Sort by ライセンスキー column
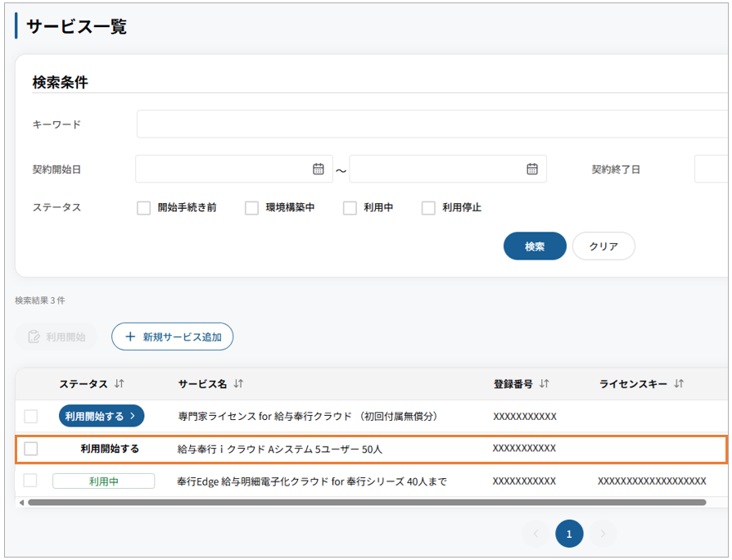732x560 pixels. [679, 384]
